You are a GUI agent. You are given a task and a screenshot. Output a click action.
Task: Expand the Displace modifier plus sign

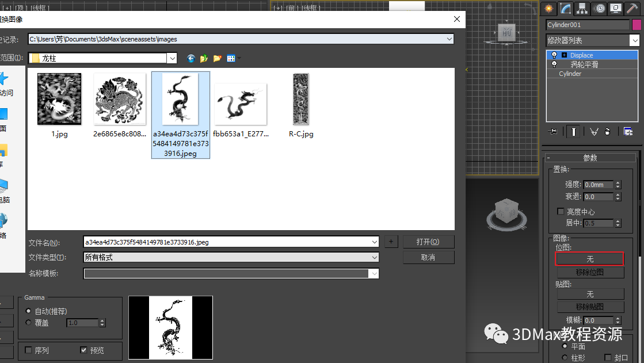coord(565,55)
